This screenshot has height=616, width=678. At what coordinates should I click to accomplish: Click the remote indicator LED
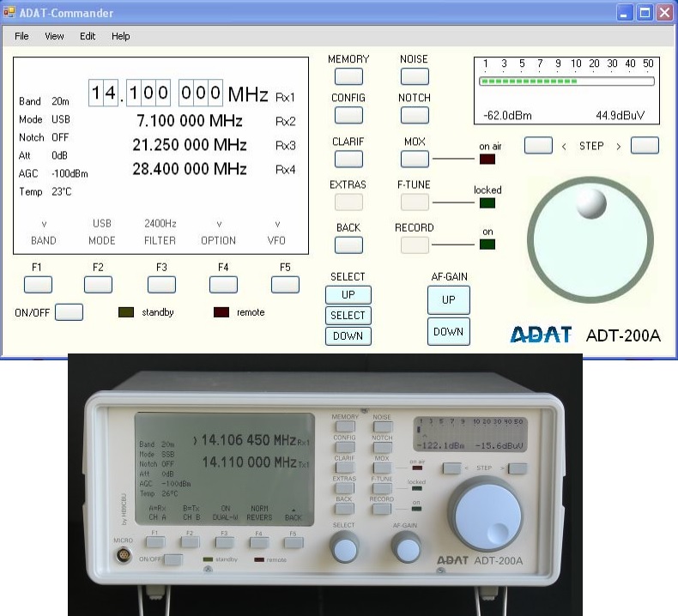[221, 312]
